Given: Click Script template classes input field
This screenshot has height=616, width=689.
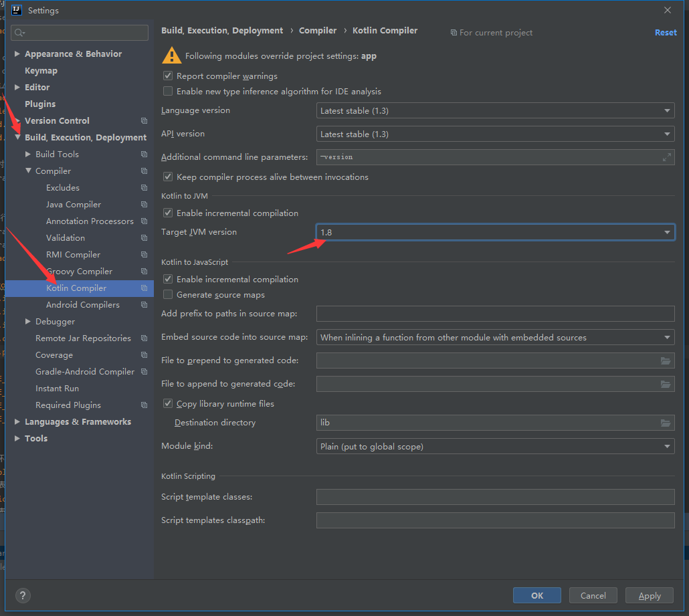Looking at the screenshot, I should tap(495, 497).
